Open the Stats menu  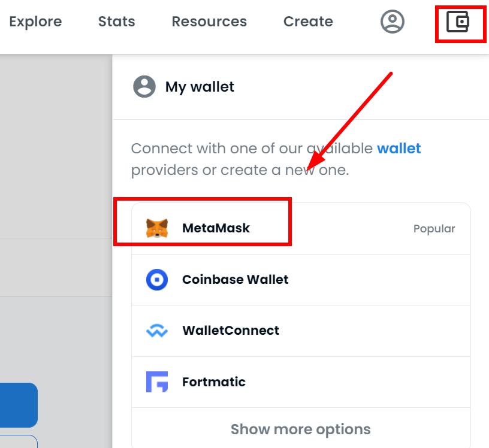point(117,22)
